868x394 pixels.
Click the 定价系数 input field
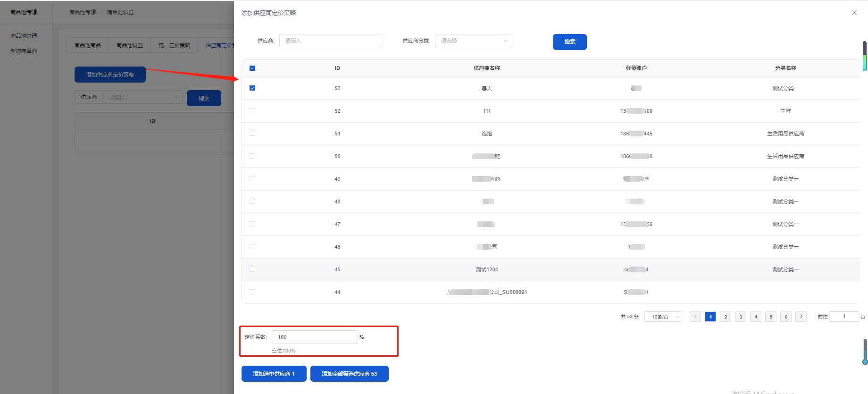[x=315, y=337]
